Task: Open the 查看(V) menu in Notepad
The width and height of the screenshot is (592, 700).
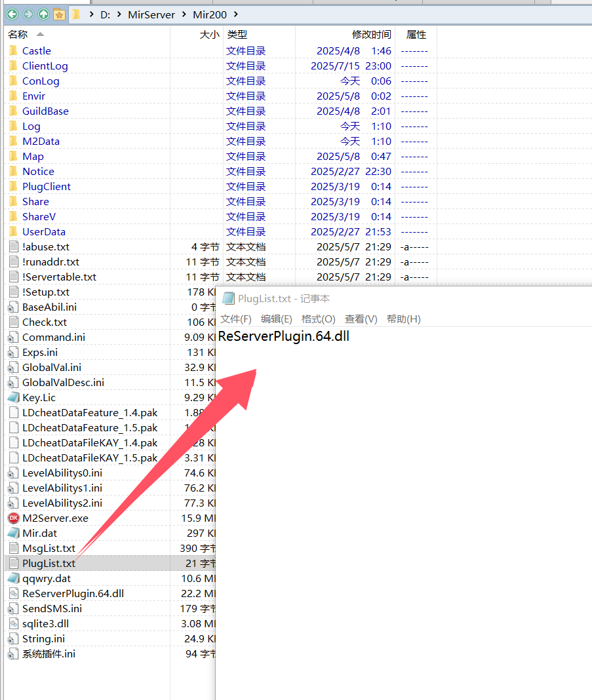Action: 361,319
